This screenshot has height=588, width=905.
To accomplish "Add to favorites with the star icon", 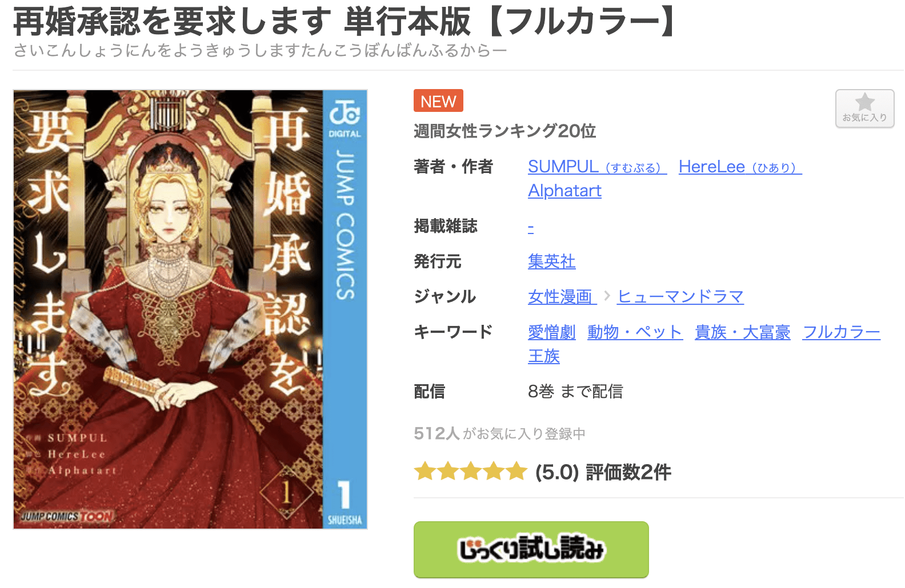I will [x=864, y=108].
